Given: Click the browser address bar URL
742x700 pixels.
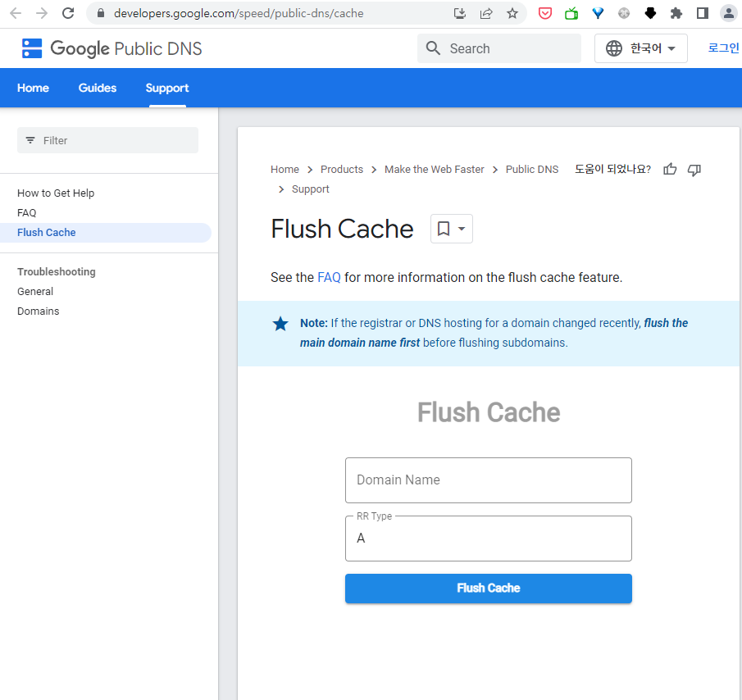Looking at the screenshot, I should [x=239, y=13].
